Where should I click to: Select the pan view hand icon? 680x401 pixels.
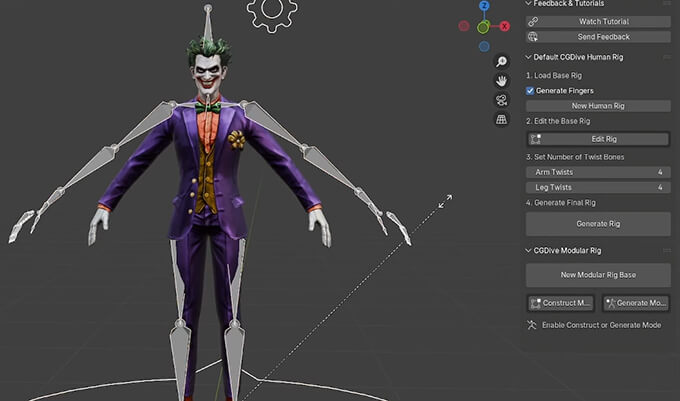[501, 80]
